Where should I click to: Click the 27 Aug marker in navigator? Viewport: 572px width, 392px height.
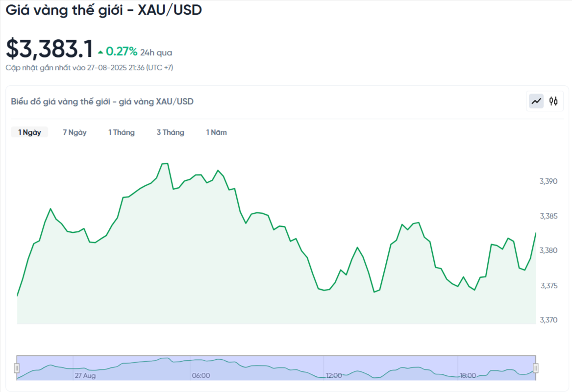85,376
